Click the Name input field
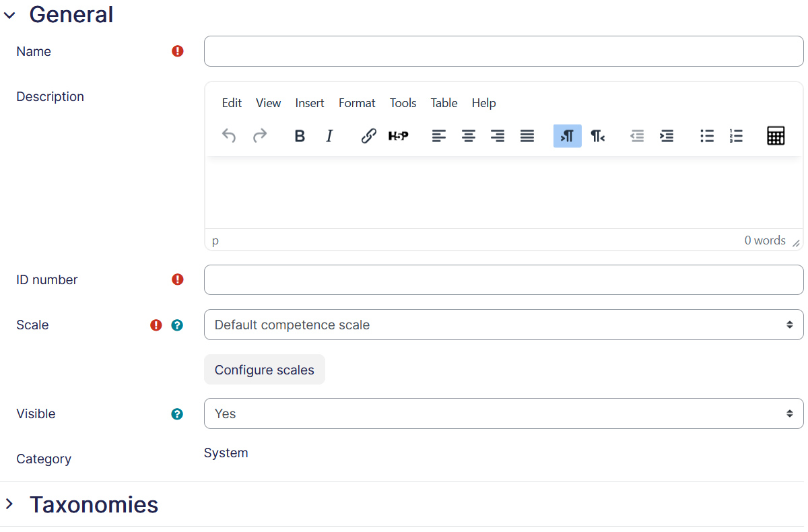The height and width of the screenshot is (532, 808). pyautogui.click(x=503, y=51)
